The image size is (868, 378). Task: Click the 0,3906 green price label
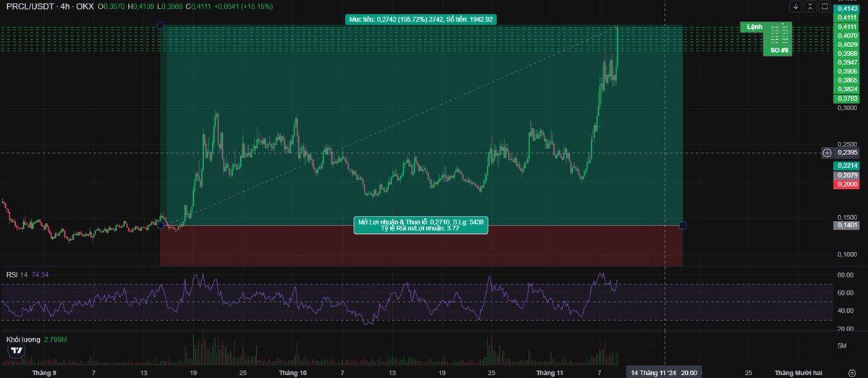(x=848, y=72)
